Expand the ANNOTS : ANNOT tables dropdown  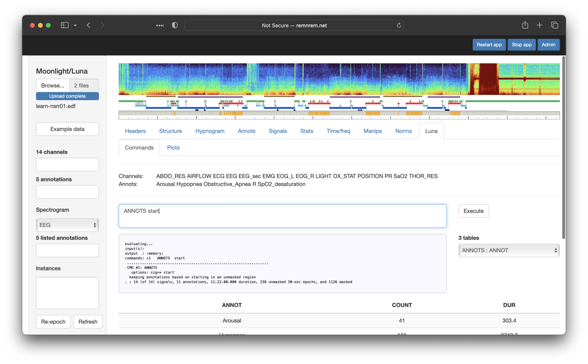point(508,250)
